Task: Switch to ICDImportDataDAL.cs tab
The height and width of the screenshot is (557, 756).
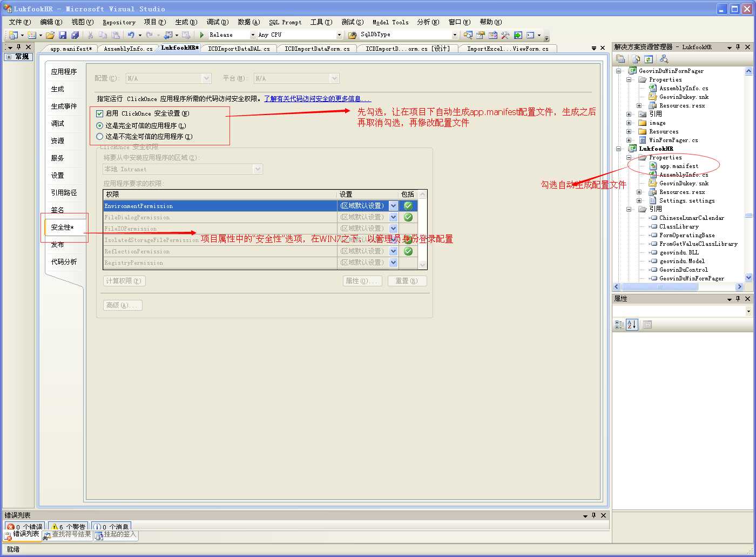Action: tap(239, 49)
